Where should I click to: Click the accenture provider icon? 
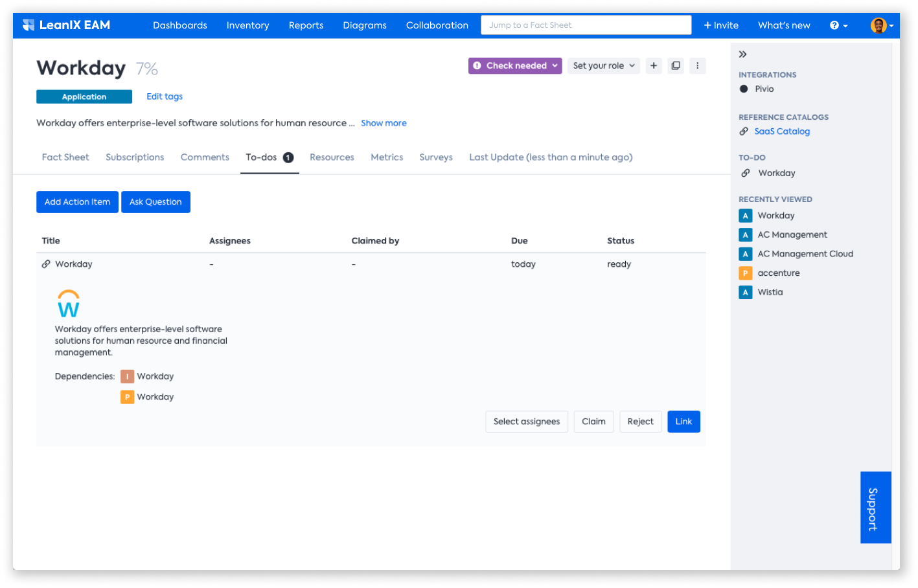[x=746, y=273]
